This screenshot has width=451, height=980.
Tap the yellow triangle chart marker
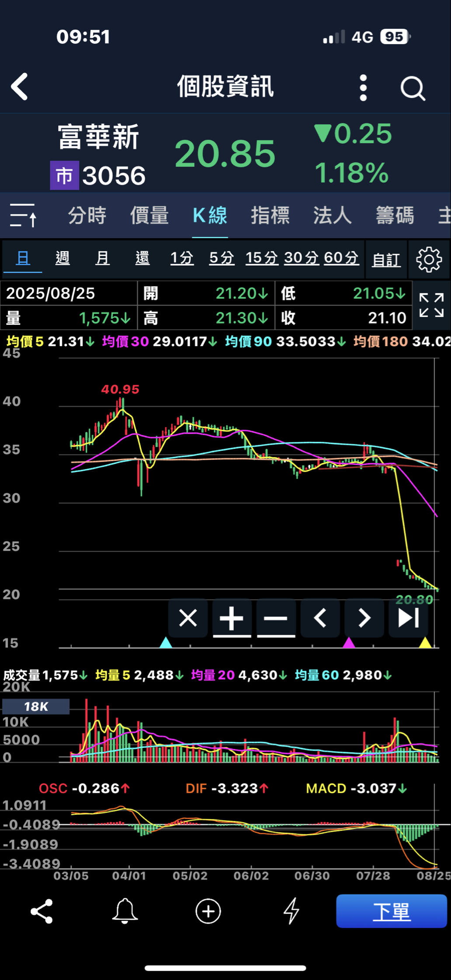(x=425, y=642)
